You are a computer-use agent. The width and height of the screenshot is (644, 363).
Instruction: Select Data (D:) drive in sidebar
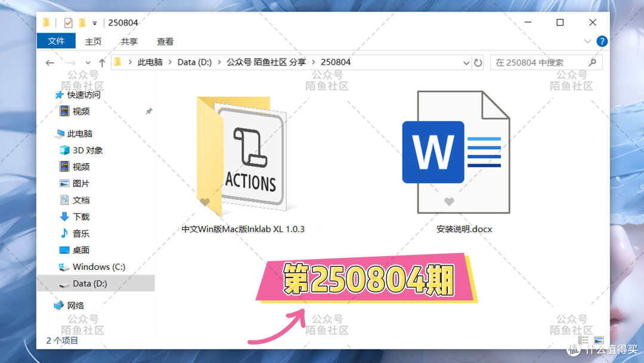click(x=95, y=283)
